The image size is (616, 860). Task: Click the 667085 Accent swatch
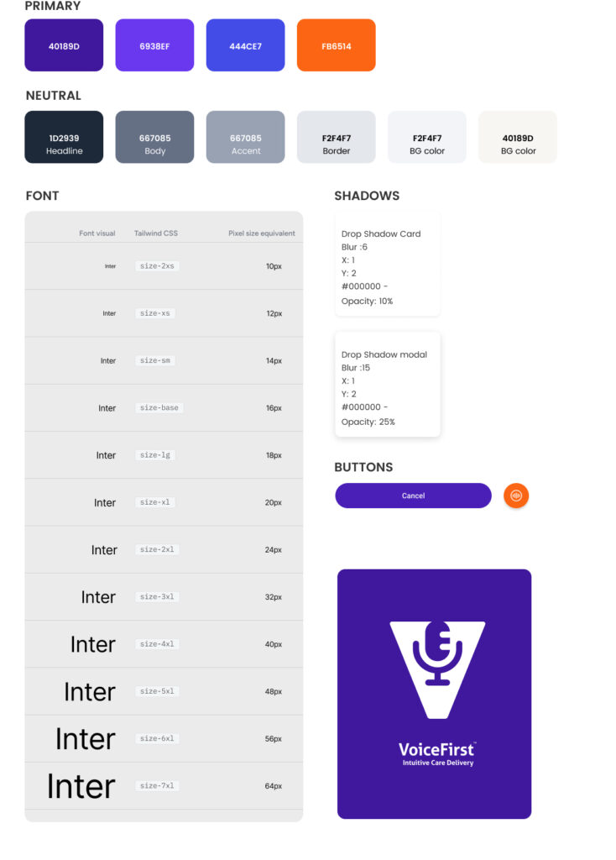(245, 137)
